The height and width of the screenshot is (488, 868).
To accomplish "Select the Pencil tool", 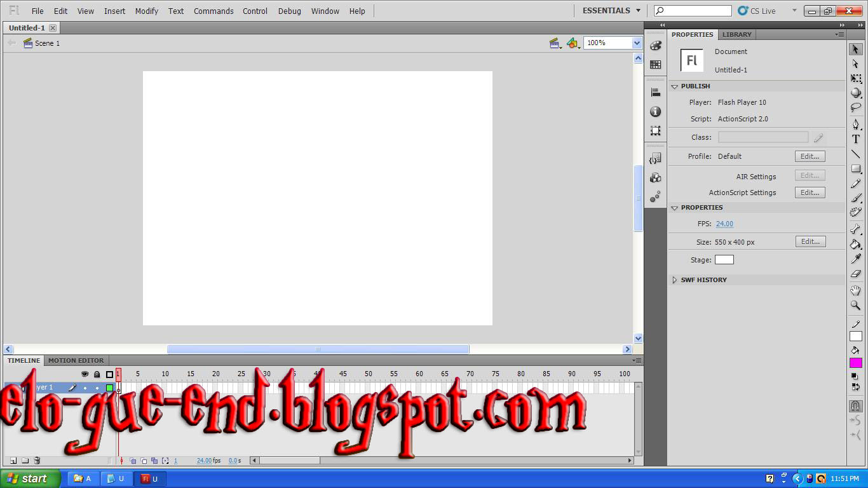I will point(856,184).
